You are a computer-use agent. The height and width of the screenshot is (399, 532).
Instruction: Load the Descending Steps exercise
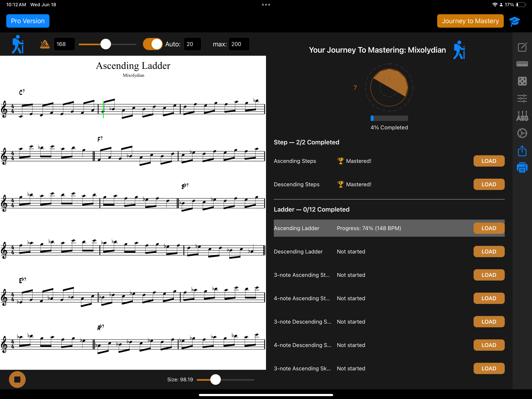point(489,184)
